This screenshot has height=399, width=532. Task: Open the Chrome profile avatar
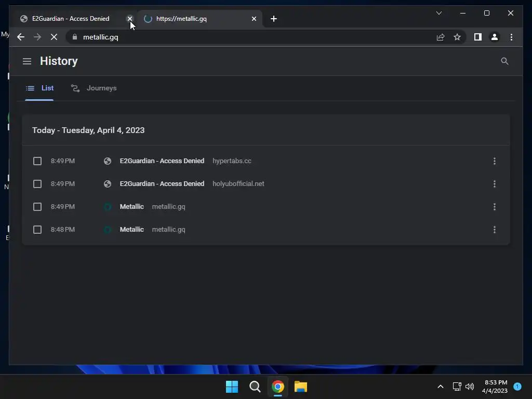(x=495, y=37)
